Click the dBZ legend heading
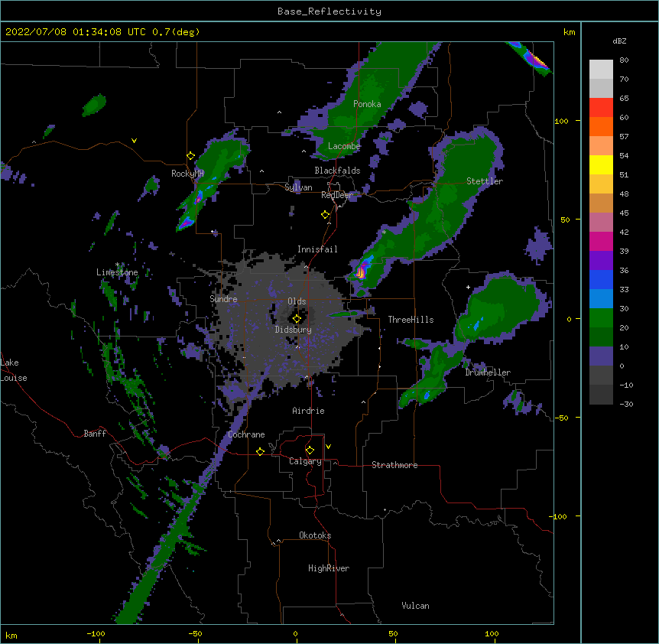 (x=619, y=41)
